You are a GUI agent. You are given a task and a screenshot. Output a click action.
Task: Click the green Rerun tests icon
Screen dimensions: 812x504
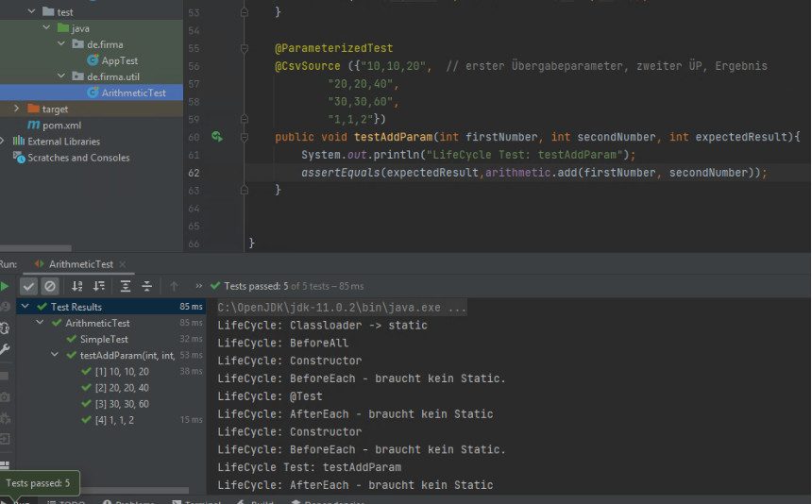5,286
